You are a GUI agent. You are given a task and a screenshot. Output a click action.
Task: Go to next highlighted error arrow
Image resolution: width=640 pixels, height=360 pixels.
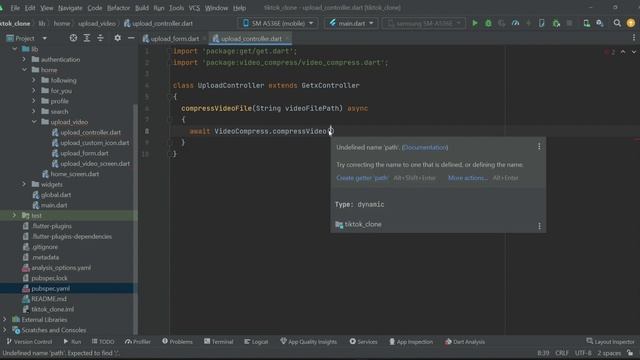(x=633, y=52)
